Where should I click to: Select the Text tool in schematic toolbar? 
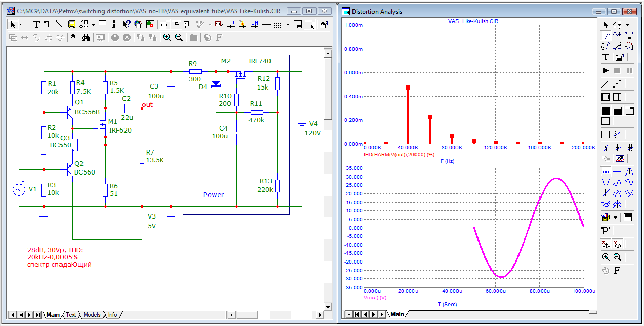coord(36,25)
